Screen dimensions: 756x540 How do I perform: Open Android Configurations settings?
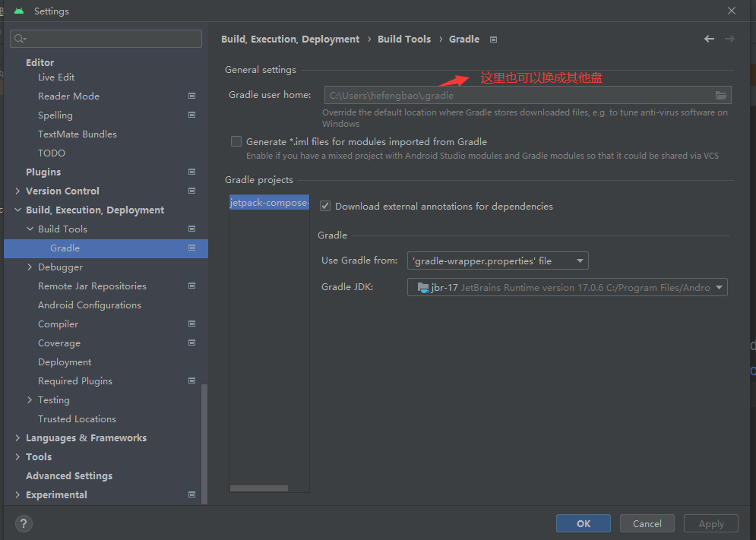tap(90, 305)
